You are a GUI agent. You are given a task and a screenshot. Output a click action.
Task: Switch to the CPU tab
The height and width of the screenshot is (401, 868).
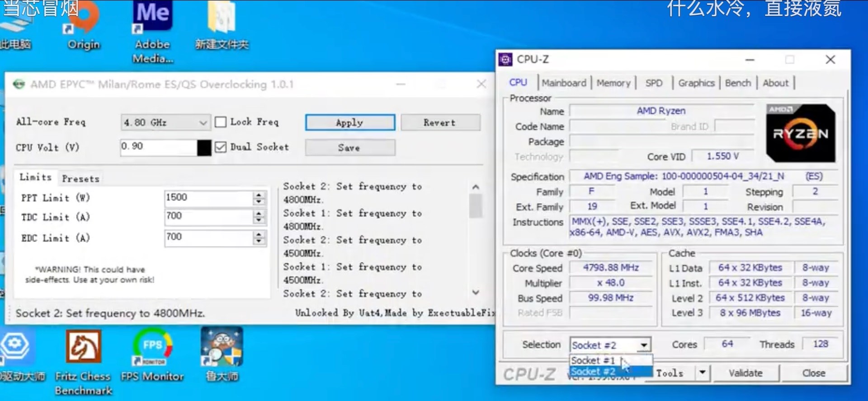click(518, 83)
